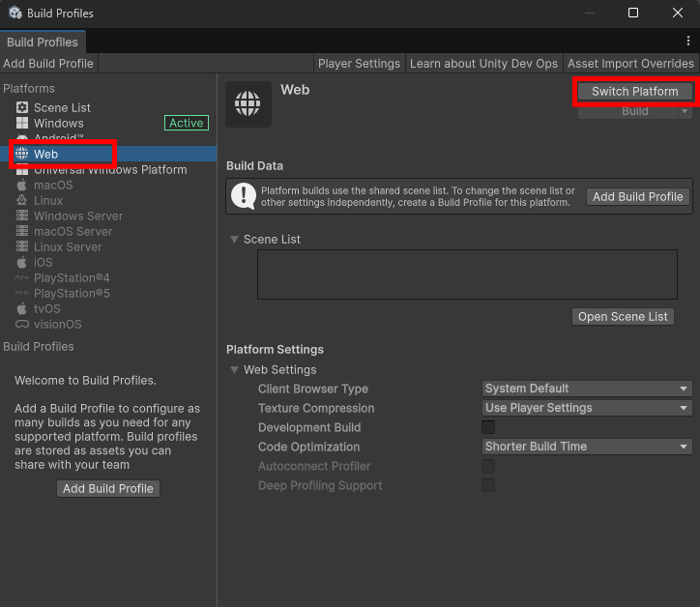Open the Player Settings tab
Viewport: 700px width, 607px height.
click(x=359, y=64)
